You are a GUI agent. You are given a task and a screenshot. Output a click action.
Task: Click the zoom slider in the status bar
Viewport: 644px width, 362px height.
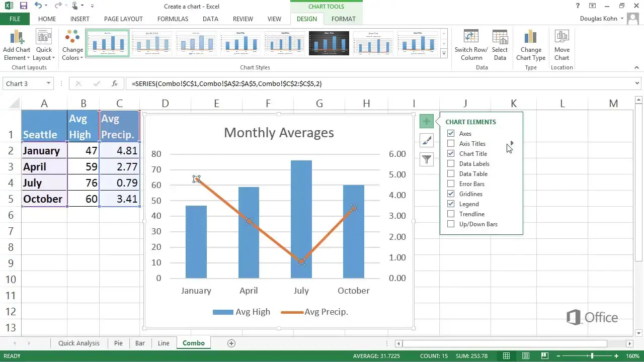pos(592,356)
